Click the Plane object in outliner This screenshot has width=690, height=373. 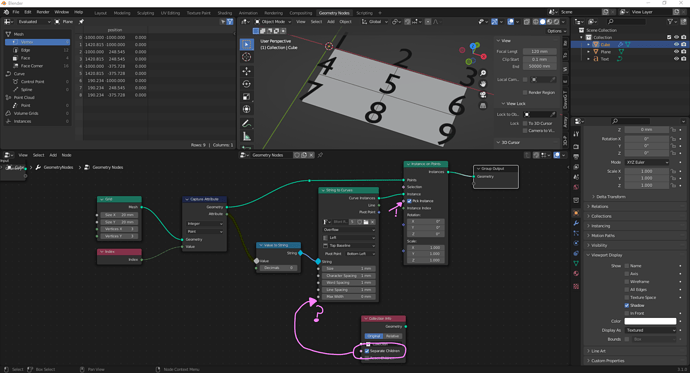(606, 52)
